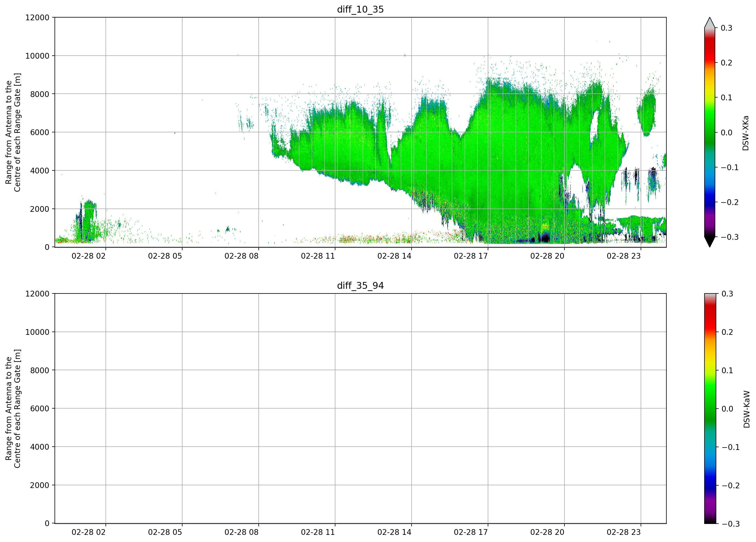The width and height of the screenshot is (756, 542).
Task: Click the 10000 y-tick of diff_10_35 plot
Action: click(x=37, y=56)
